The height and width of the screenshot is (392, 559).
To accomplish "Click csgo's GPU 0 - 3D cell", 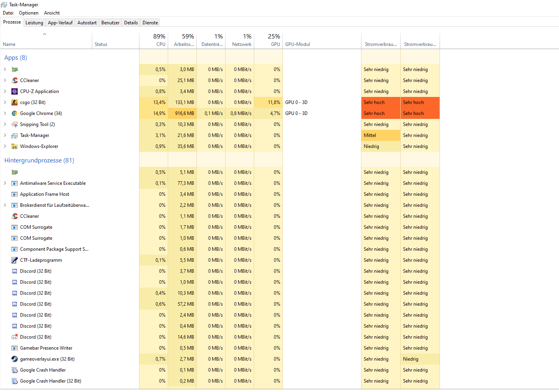I will 322,102.
